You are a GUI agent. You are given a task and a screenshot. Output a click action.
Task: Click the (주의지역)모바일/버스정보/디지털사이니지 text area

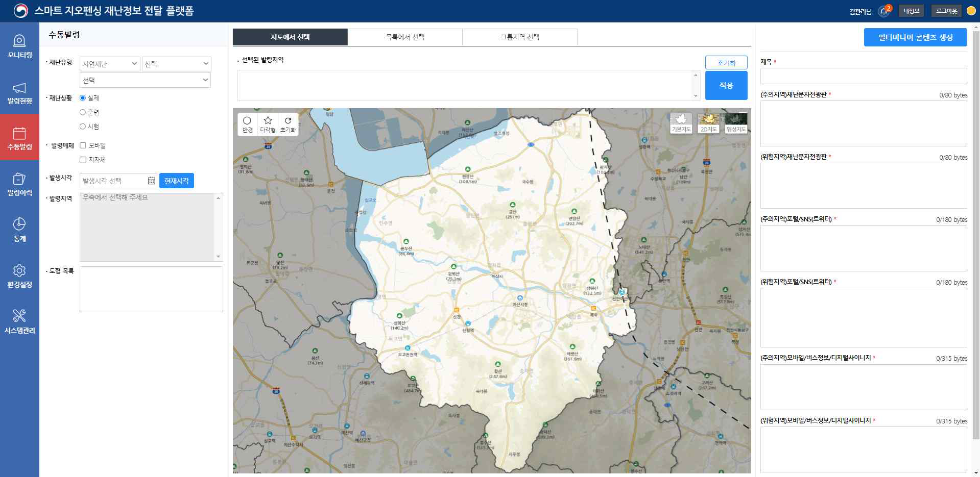[x=864, y=387]
